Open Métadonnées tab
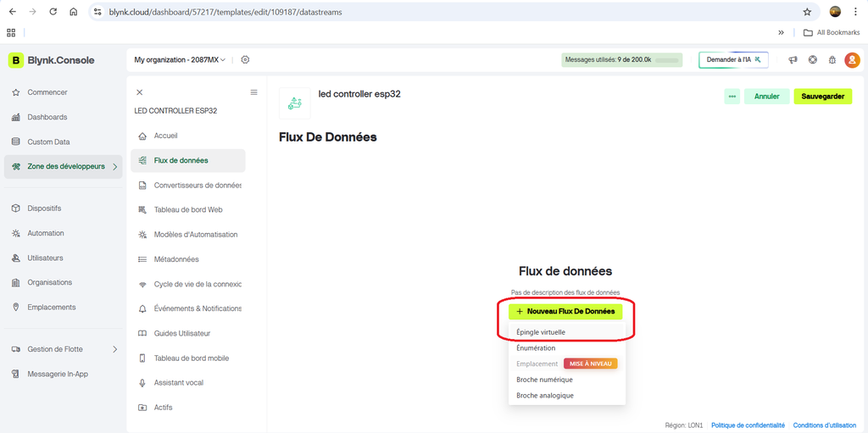The width and height of the screenshot is (868, 433). [188, 259]
